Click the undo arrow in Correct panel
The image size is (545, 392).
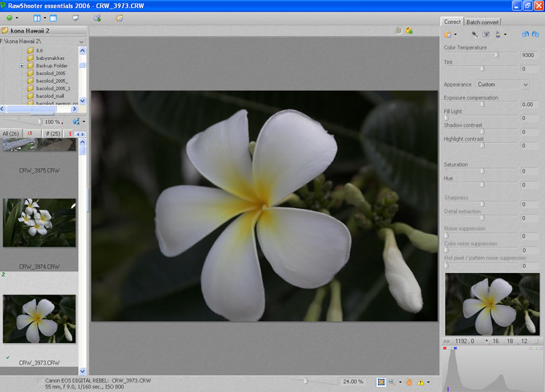(524, 34)
